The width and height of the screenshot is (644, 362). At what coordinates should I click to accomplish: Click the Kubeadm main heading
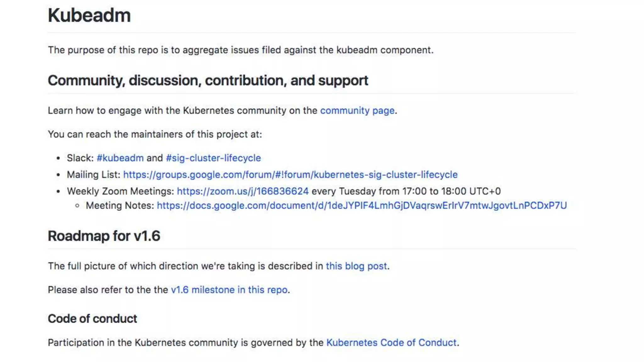click(89, 15)
